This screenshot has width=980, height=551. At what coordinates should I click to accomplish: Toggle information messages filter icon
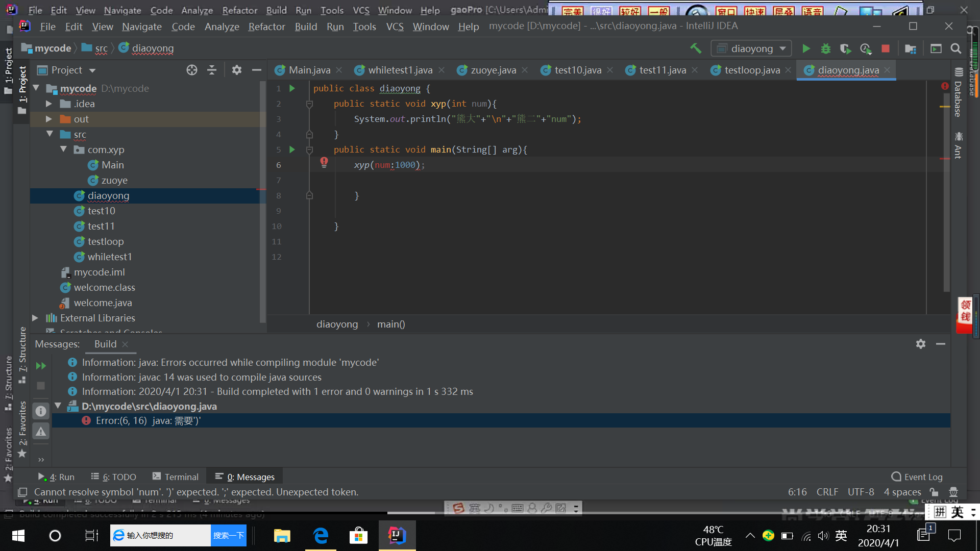(x=41, y=411)
